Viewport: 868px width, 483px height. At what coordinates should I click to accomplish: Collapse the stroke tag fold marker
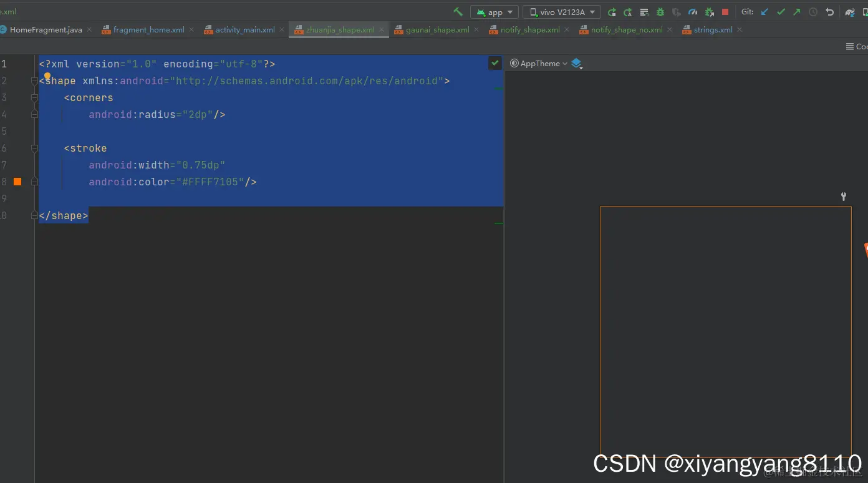click(x=35, y=149)
